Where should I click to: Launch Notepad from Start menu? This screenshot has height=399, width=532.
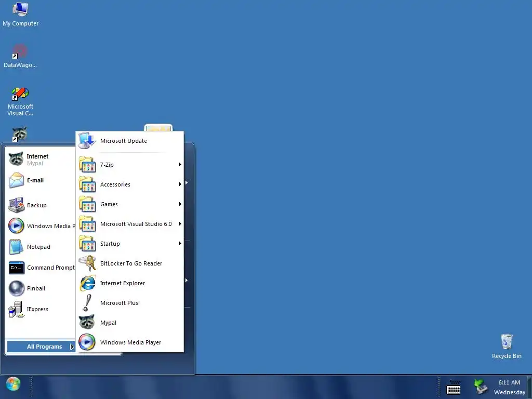[x=40, y=247]
